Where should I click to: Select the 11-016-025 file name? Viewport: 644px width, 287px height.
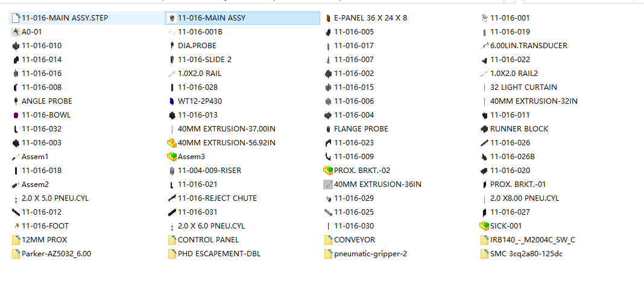[354, 212]
